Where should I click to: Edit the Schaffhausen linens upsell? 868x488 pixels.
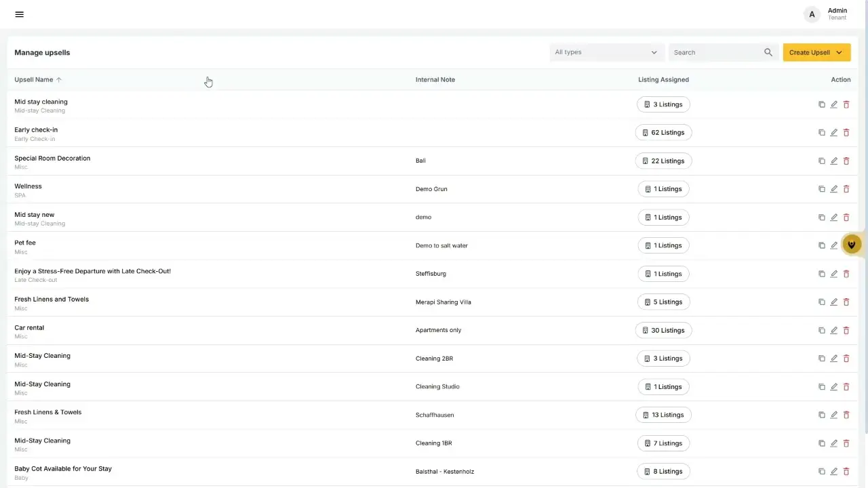(x=834, y=415)
